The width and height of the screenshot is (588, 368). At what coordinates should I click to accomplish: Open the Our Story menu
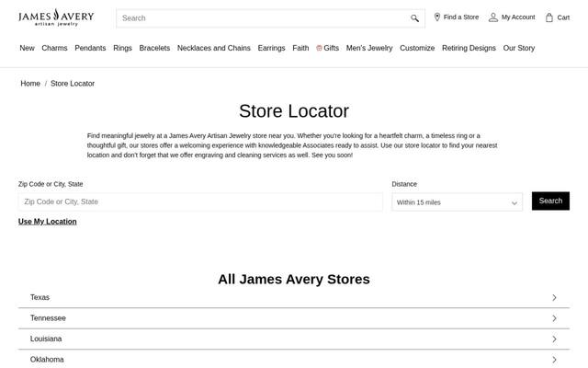[519, 48]
